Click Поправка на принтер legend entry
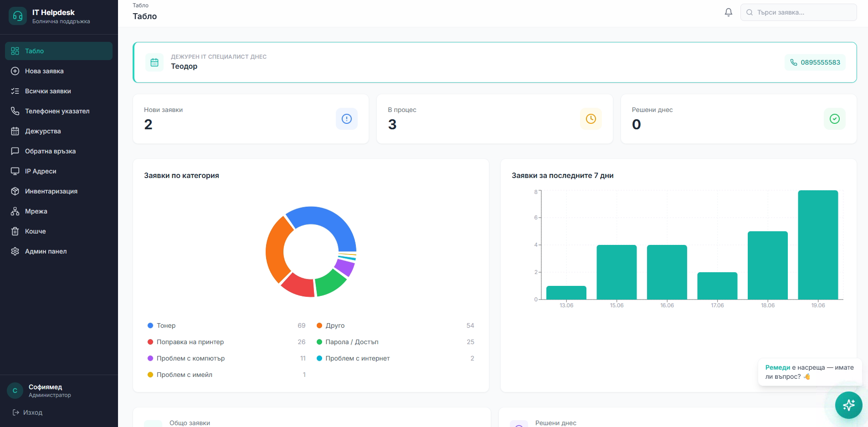This screenshot has width=868, height=427. [226, 342]
